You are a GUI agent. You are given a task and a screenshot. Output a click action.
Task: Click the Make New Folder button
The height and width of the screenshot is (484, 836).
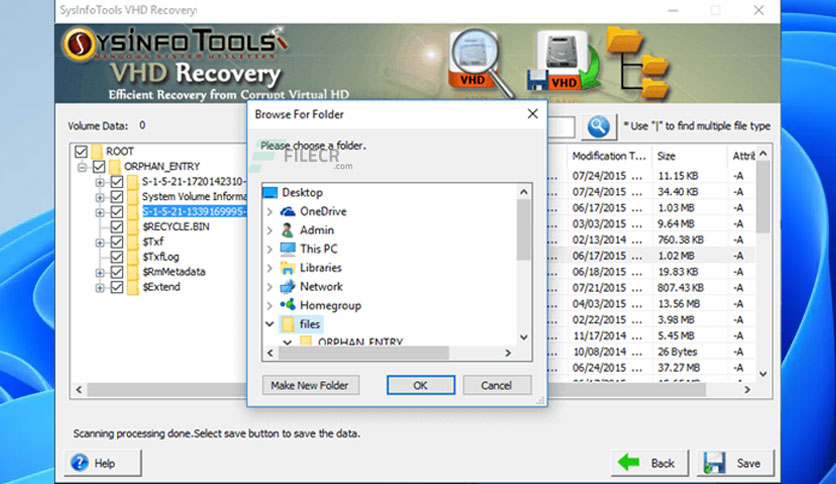pyautogui.click(x=310, y=385)
